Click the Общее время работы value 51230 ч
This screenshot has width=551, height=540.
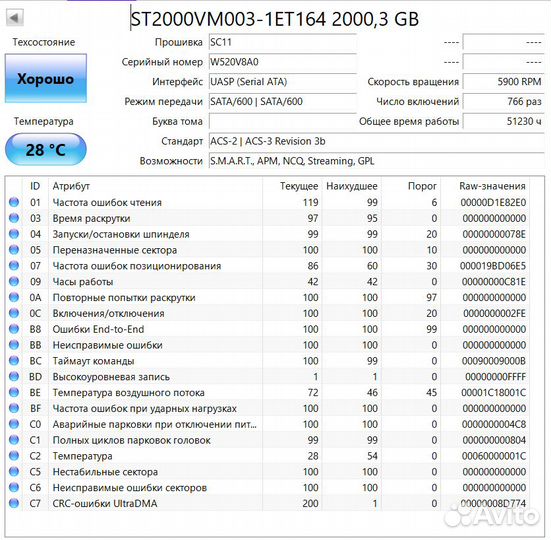503,122
